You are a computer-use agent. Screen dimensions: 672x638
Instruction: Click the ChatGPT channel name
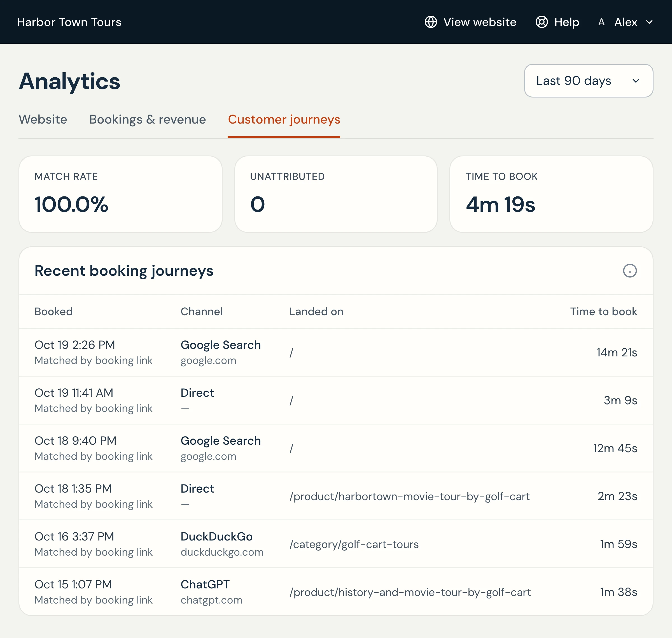pos(205,584)
